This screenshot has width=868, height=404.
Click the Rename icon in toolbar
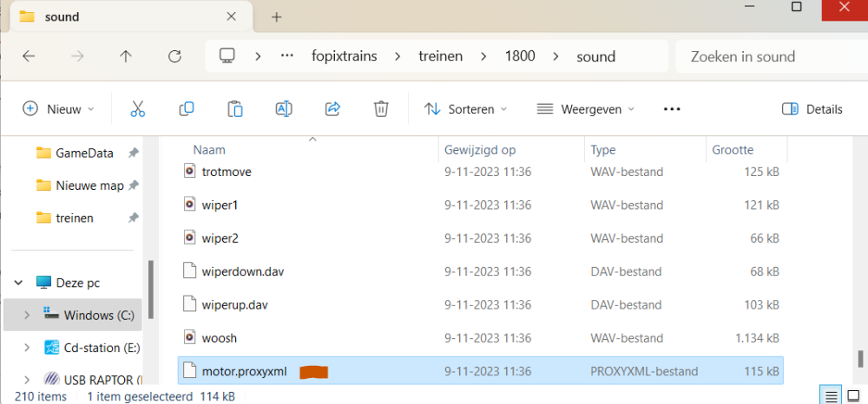(283, 109)
